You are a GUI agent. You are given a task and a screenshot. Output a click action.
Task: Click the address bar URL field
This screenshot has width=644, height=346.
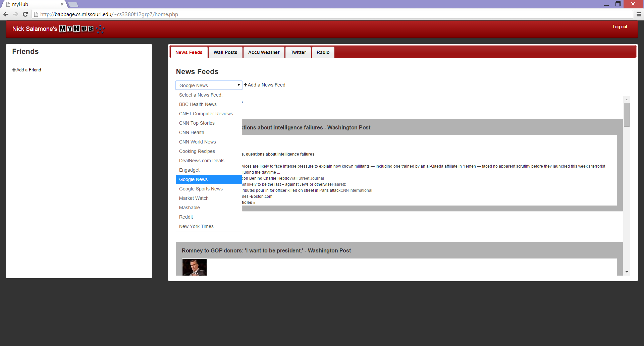(x=332, y=14)
